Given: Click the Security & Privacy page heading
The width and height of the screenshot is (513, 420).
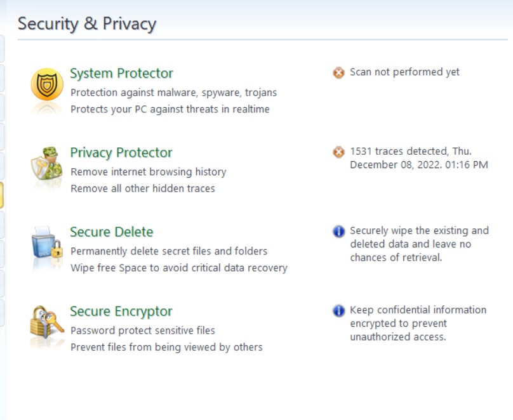Looking at the screenshot, I should coord(88,23).
